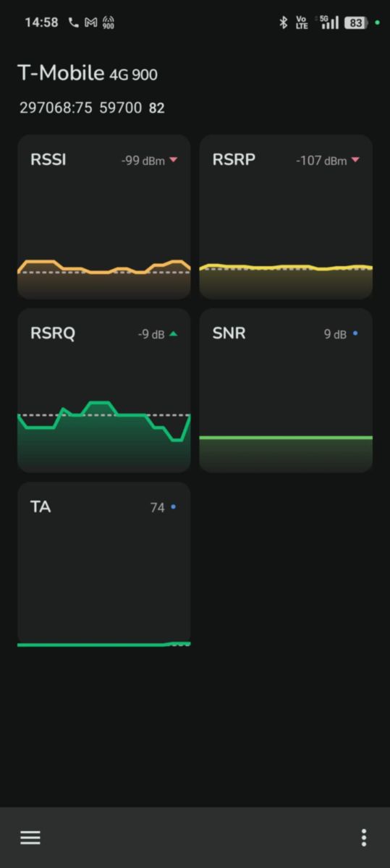Tap the red down arrow next to RSSI value

(x=173, y=161)
